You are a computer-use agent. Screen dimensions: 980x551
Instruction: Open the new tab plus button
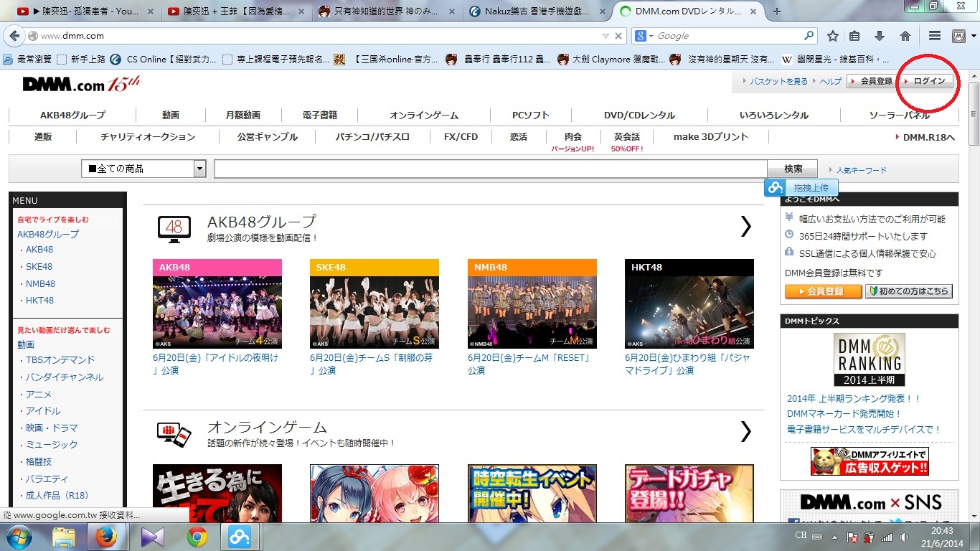click(x=777, y=11)
